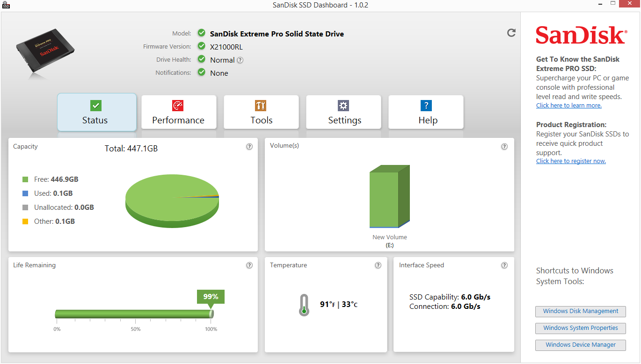Click the thermometer icon
641x364 pixels.
(x=304, y=305)
